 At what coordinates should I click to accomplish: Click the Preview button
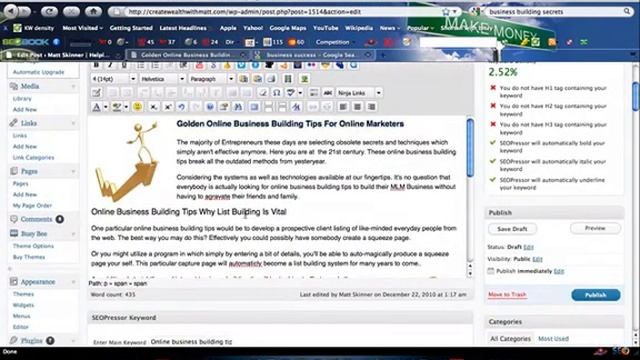tap(595, 228)
